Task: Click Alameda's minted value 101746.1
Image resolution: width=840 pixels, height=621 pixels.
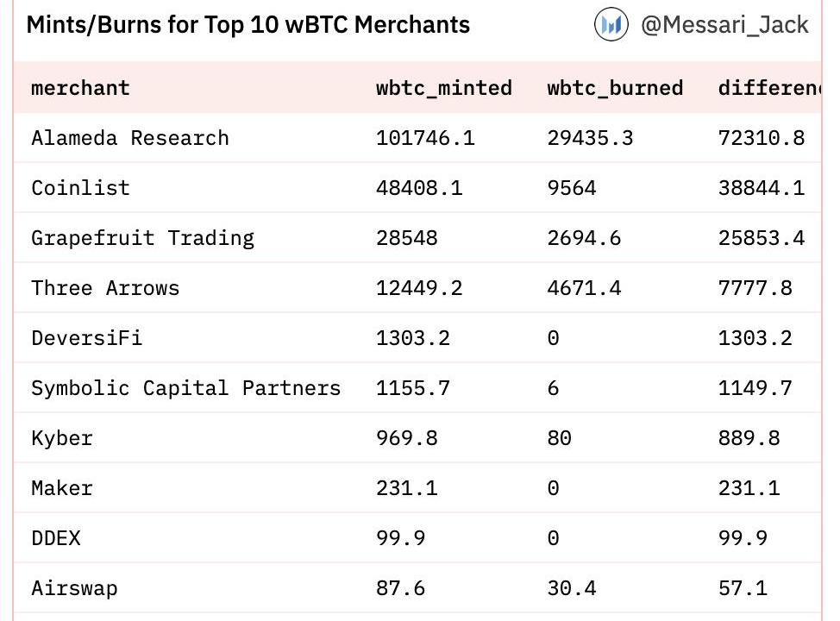Action: 425,138
